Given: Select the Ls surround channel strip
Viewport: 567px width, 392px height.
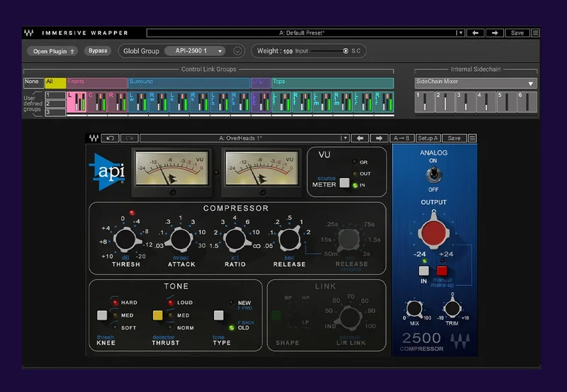Looking at the screenshot, I should tap(179, 101).
